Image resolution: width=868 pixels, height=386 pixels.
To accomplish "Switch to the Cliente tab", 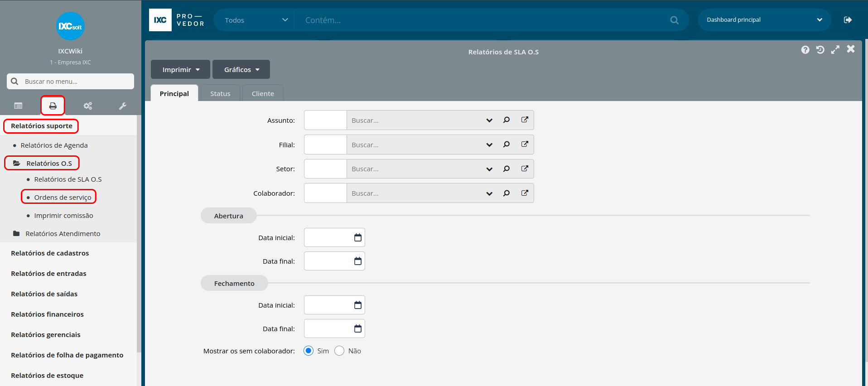I will pyautogui.click(x=263, y=93).
